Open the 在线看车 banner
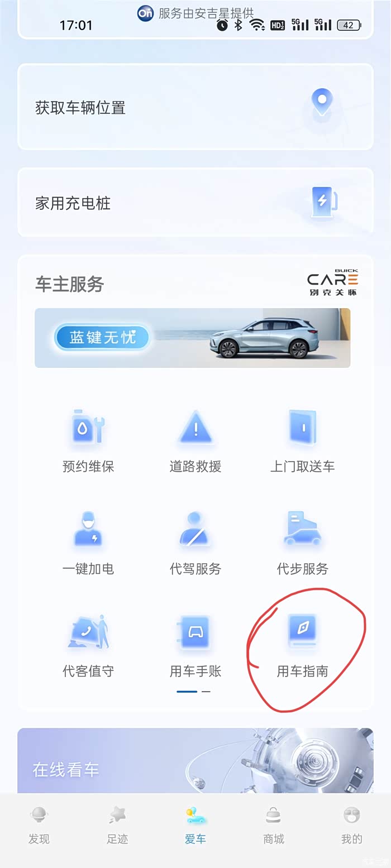This screenshot has height=868, width=391. 195,761
